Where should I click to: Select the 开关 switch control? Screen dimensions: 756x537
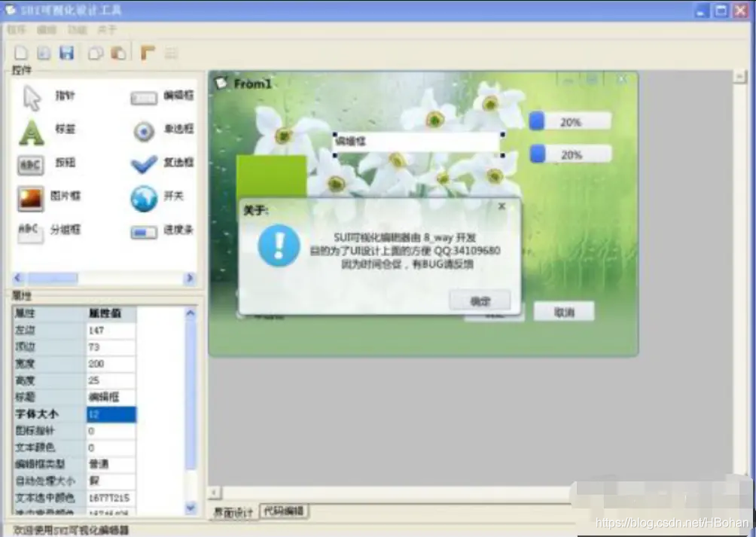click(157, 197)
